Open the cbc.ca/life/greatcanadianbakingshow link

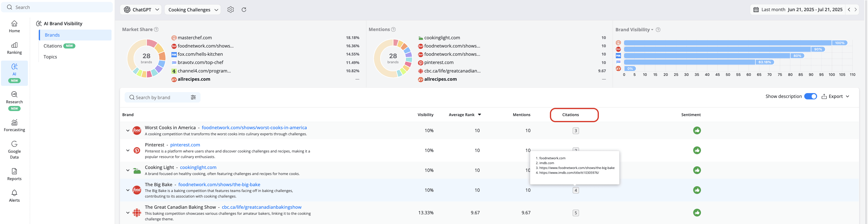pyautogui.click(x=261, y=207)
